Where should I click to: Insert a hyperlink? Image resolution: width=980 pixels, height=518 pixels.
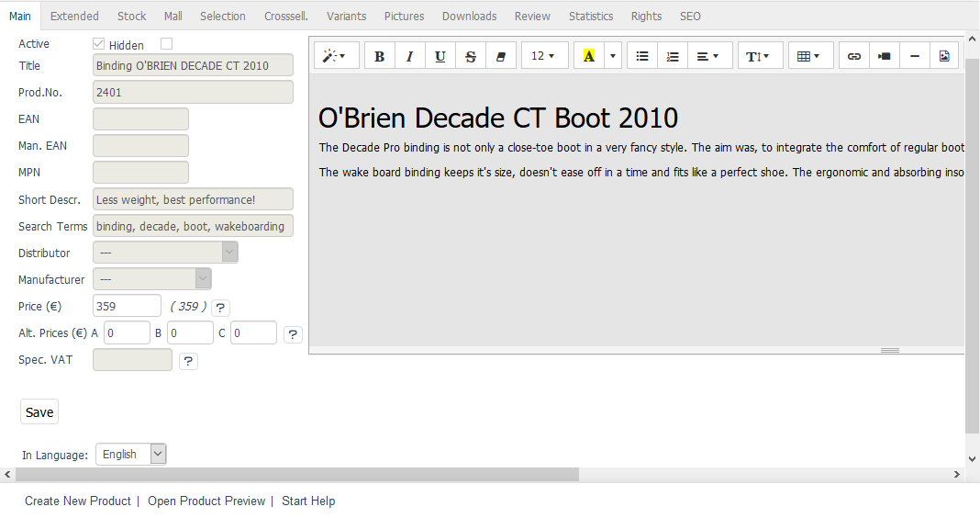pyautogui.click(x=853, y=56)
